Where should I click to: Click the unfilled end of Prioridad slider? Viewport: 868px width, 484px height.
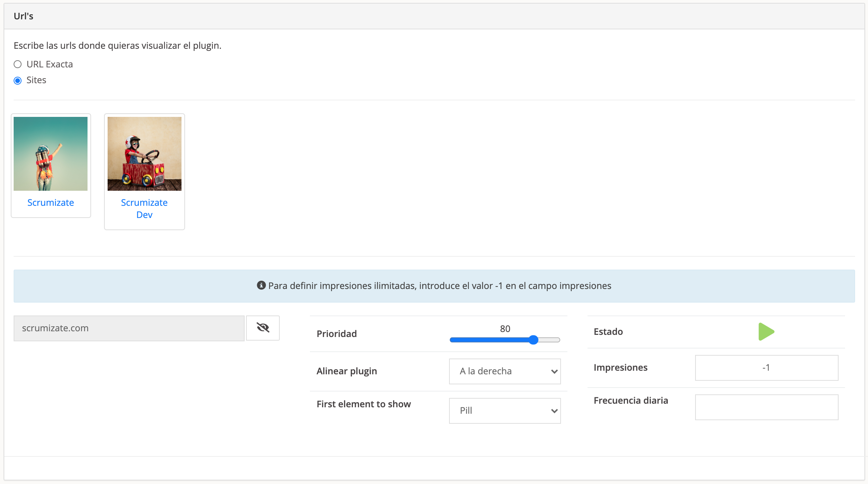(x=551, y=340)
